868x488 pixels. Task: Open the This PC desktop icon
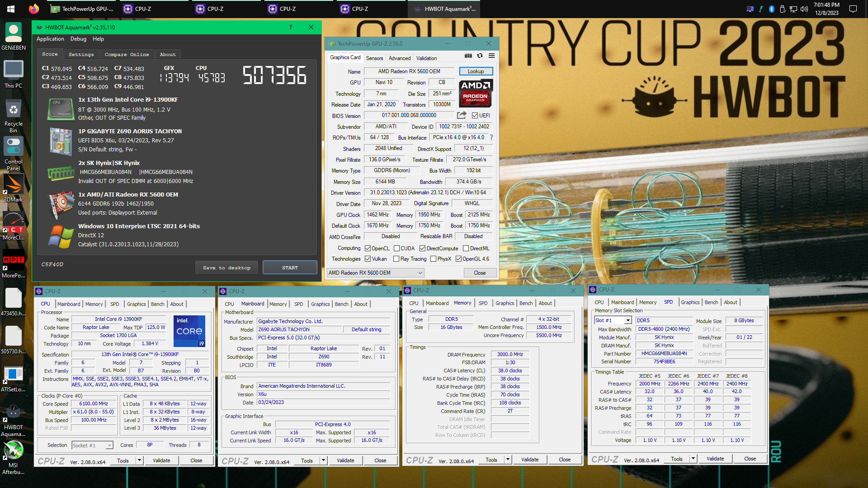coord(14,75)
